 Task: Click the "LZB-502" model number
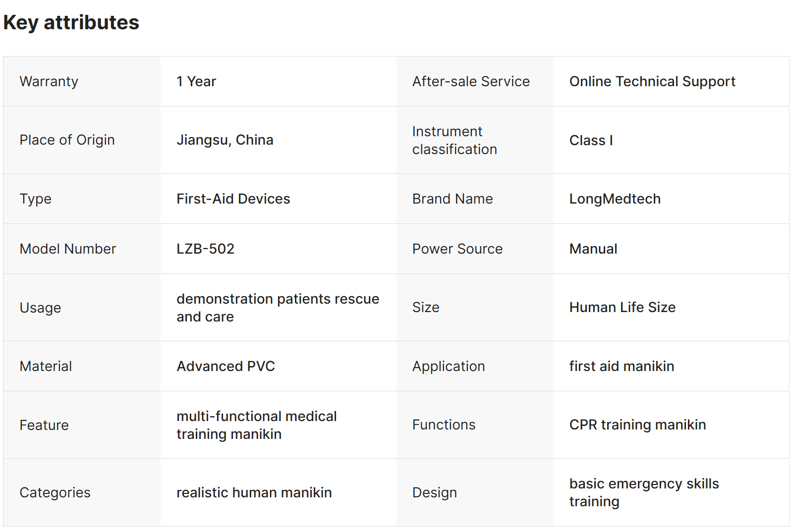coord(205,249)
